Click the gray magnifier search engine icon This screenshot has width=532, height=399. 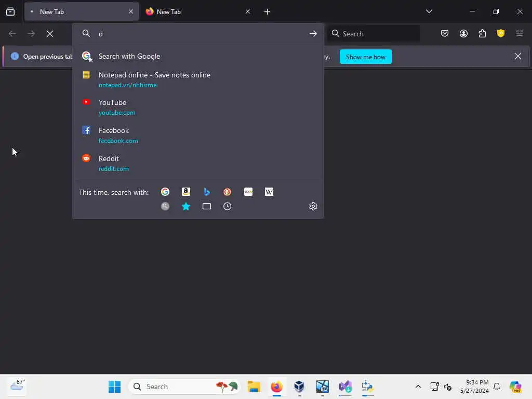click(165, 206)
